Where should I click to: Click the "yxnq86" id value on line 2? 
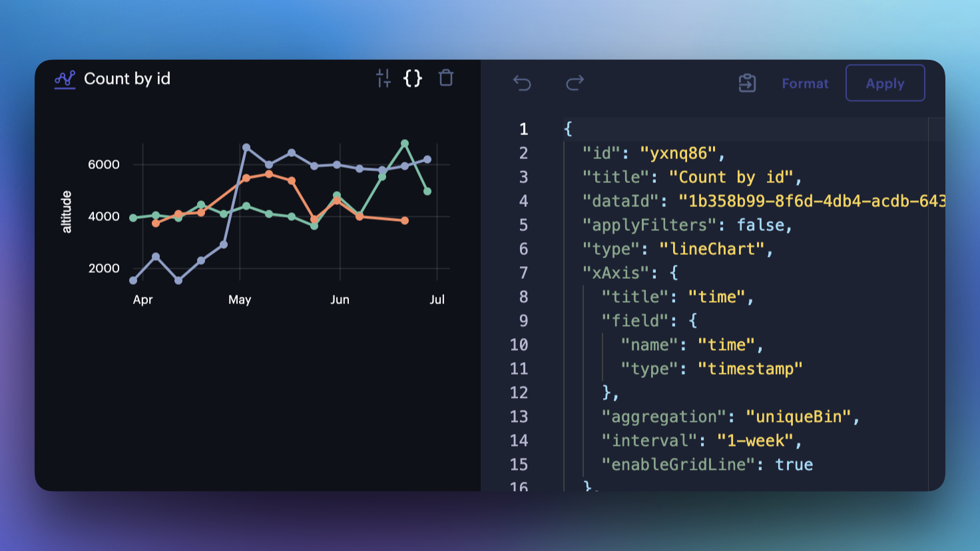click(678, 154)
